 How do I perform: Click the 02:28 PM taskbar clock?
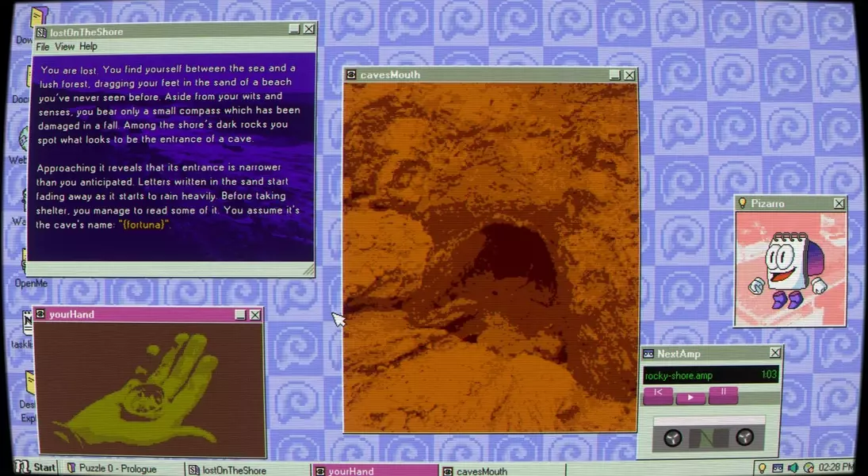point(835,468)
